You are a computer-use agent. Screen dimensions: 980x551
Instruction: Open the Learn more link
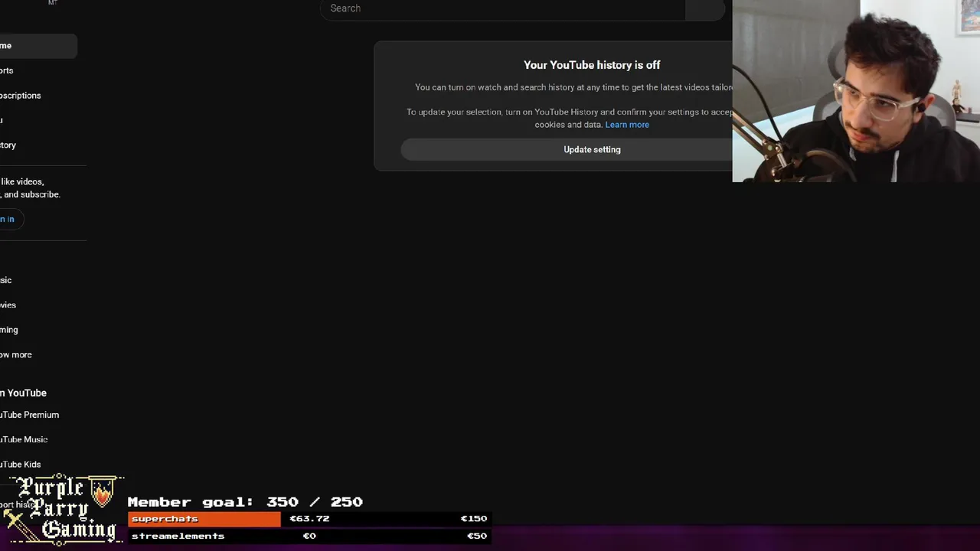point(627,125)
